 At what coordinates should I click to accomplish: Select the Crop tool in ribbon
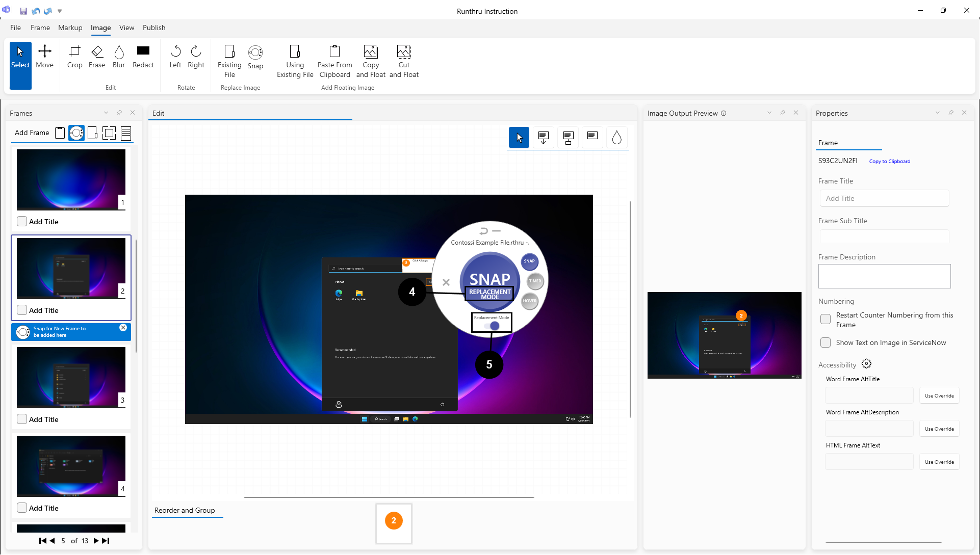click(74, 56)
